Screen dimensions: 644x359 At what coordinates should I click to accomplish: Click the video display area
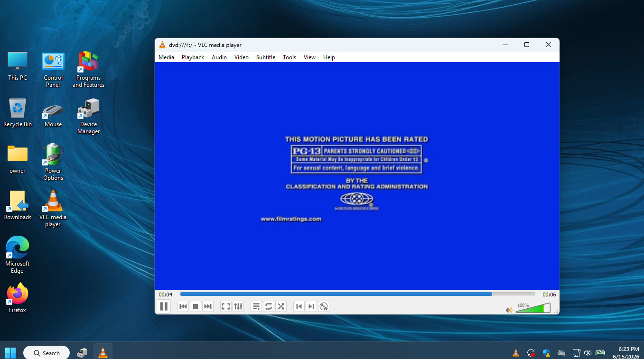357,176
